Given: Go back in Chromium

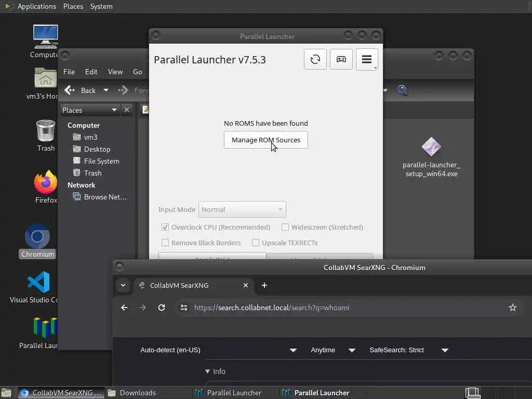Looking at the screenshot, I should click(x=124, y=308).
